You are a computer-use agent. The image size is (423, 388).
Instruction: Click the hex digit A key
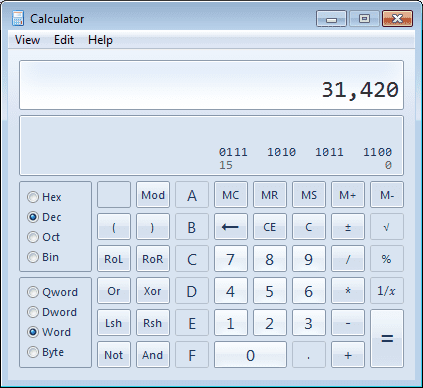[192, 195]
